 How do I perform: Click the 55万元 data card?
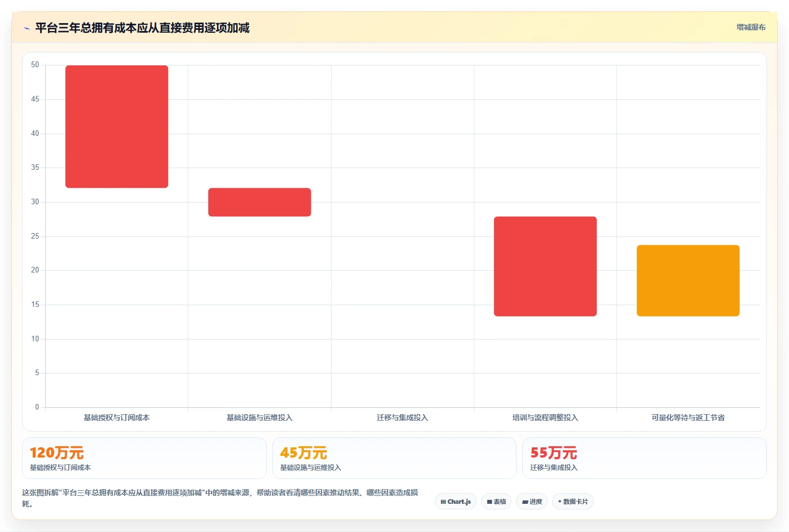tap(645, 458)
